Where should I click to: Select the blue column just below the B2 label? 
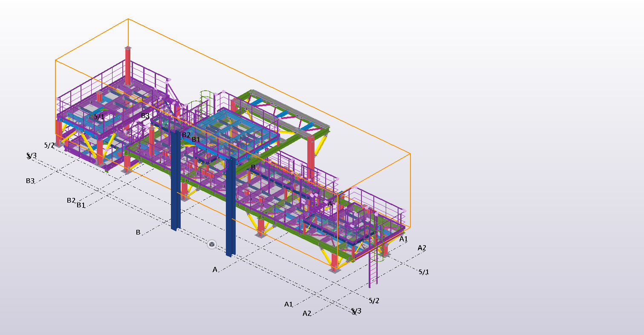point(176,180)
